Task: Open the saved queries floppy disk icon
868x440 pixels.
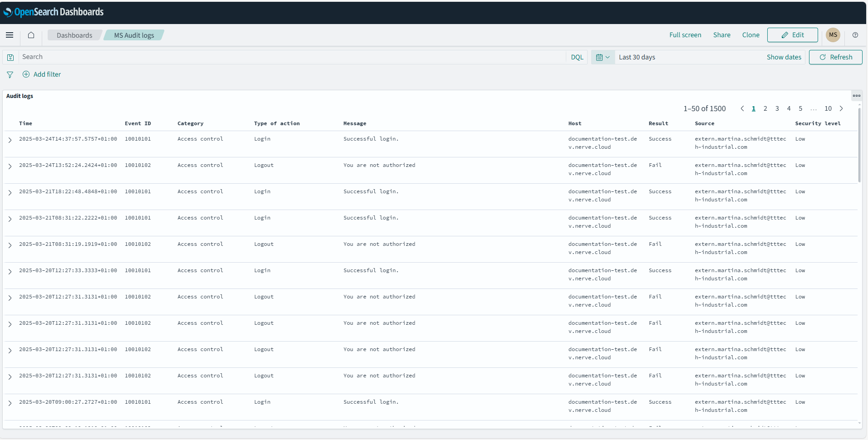Action: point(10,57)
